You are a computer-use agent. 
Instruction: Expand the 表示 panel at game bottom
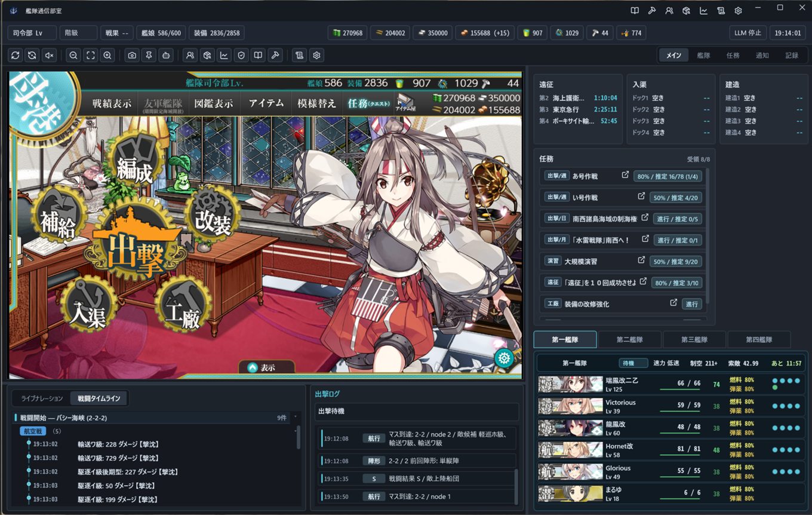point(266,367)
